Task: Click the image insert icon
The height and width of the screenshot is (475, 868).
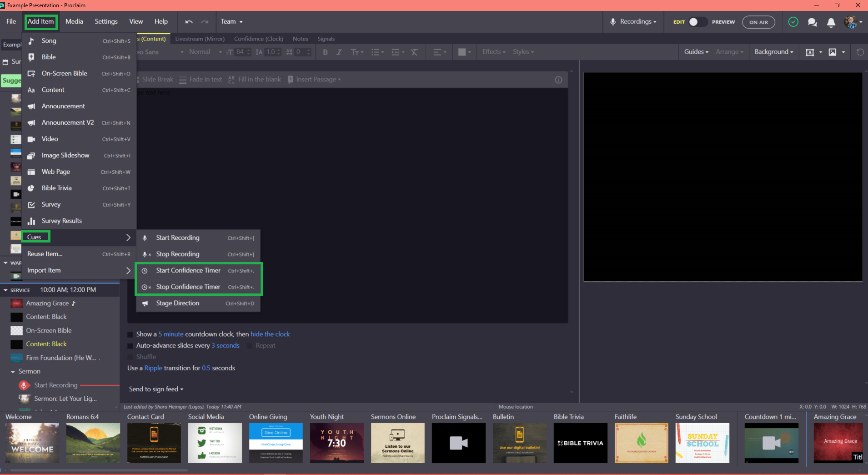Action: 833,52
